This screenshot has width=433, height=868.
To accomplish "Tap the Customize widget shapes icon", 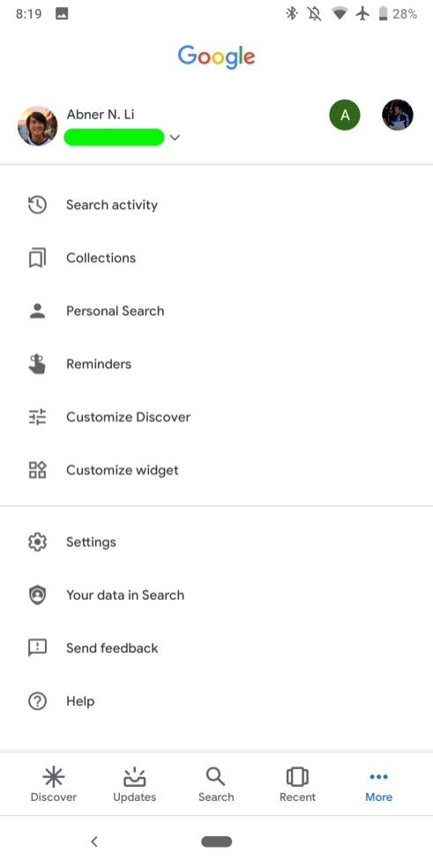I will 37,470.
